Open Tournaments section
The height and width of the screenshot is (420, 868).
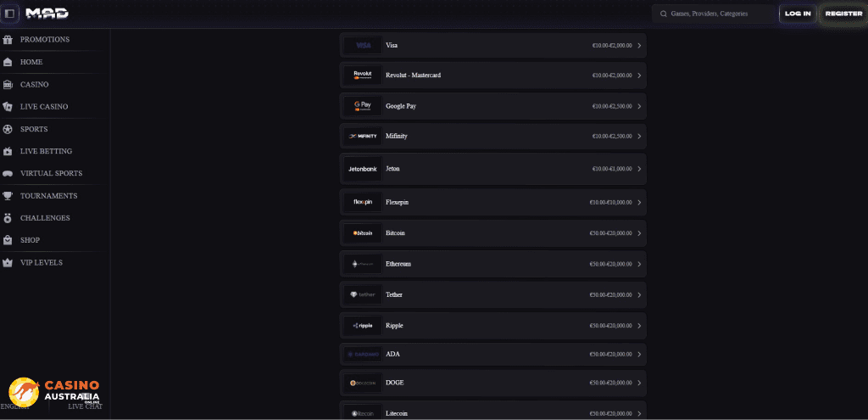click(48, 196)
